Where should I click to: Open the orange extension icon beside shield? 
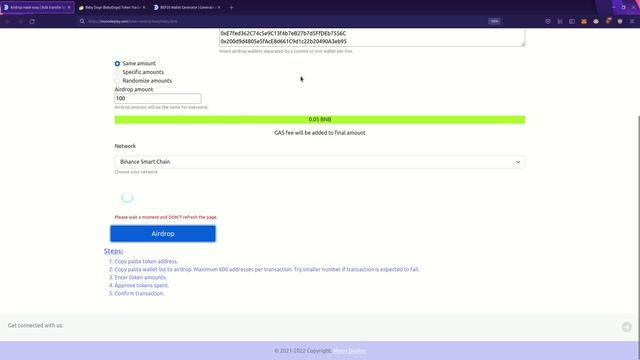pyautogui.click(x=608, y=21)
